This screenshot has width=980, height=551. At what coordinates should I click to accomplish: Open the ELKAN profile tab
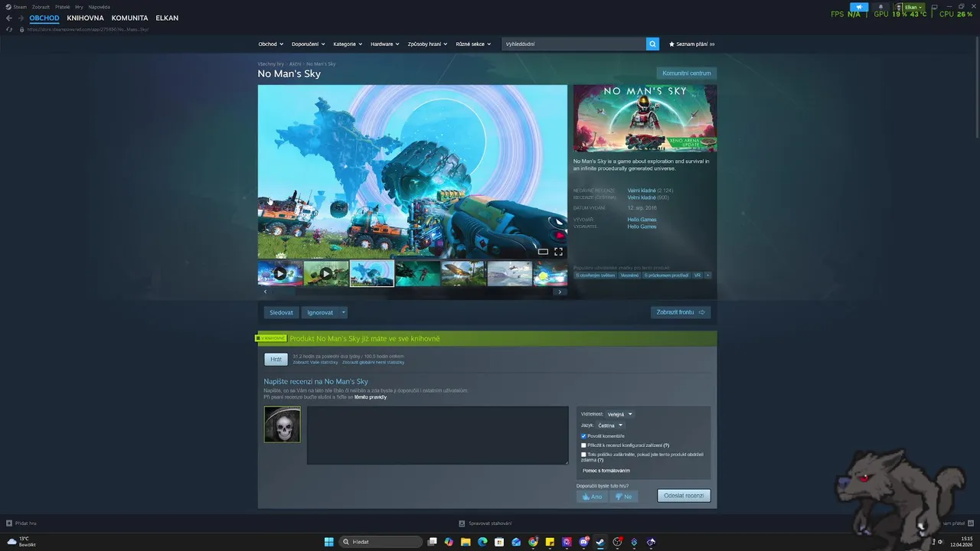[x=167, y=18]
